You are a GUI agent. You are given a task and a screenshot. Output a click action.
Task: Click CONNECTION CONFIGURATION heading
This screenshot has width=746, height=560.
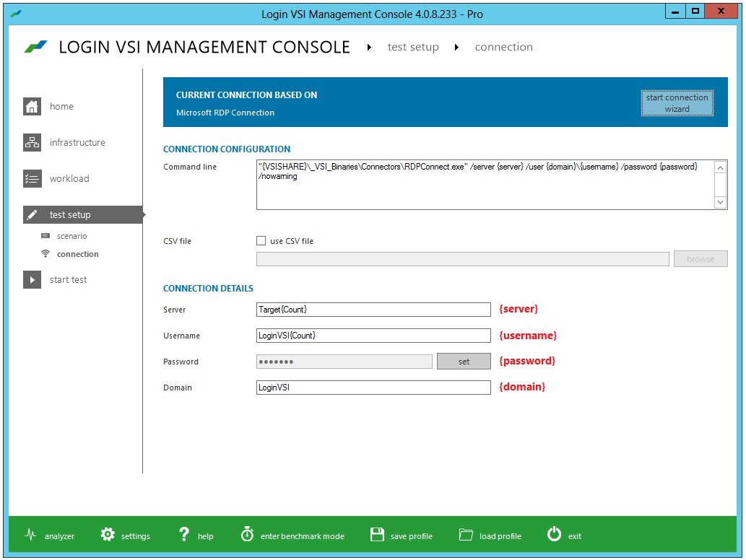(227, 149)
